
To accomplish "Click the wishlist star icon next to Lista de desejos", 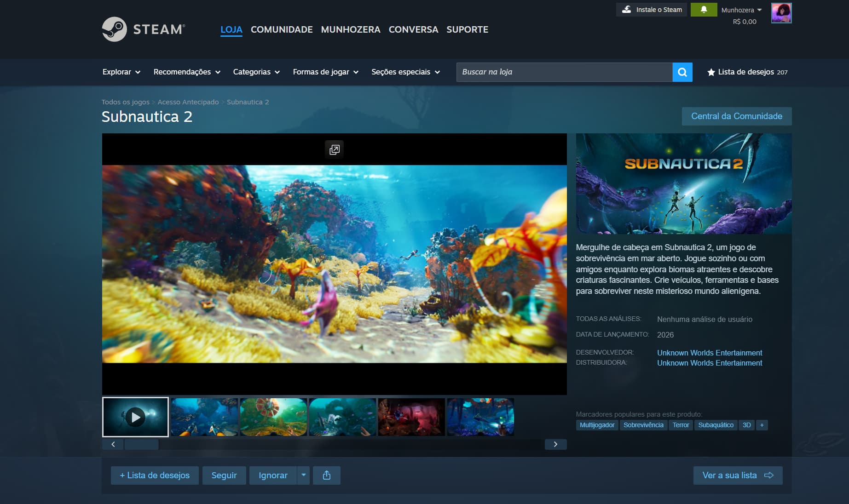I will [x=710, y=72].
